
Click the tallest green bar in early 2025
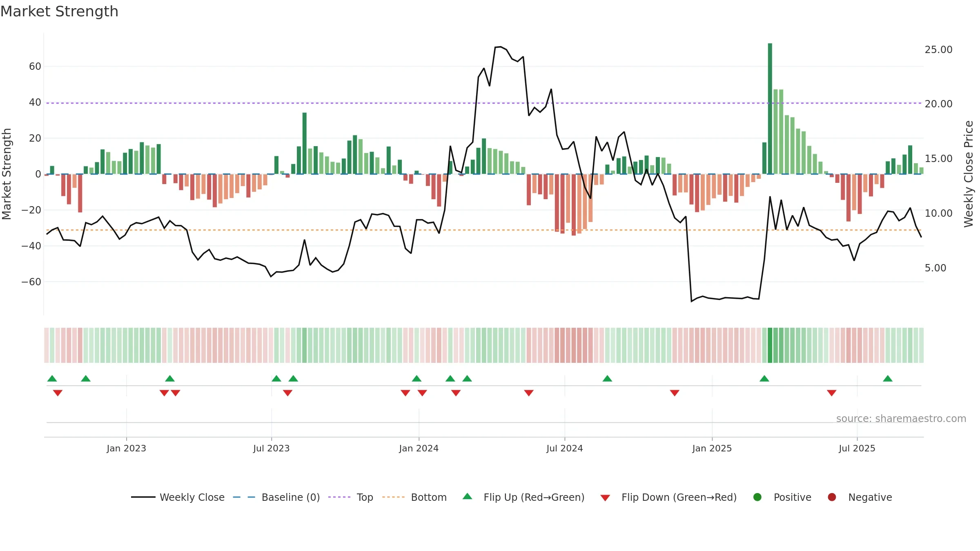pyautogui.click(x=770, y=109)
